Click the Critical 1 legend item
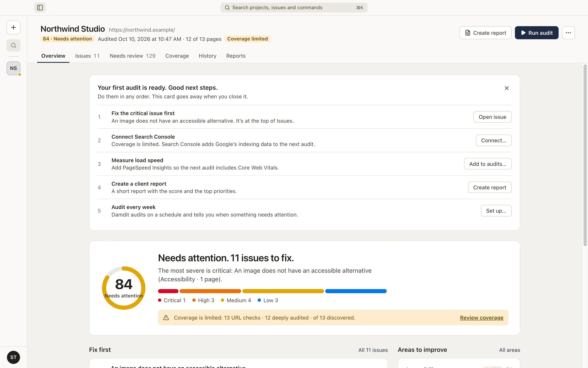Image resolution: width=588 pixels, height=368 pixels. (172, 300)
